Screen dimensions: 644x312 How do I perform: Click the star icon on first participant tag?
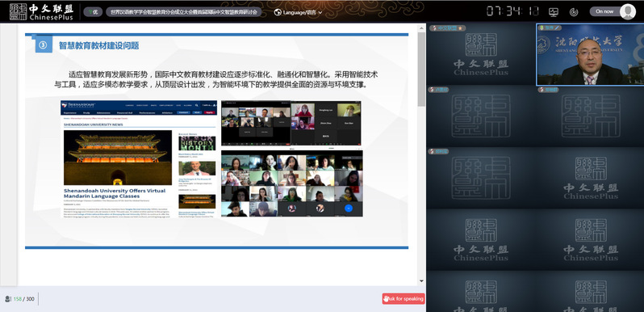click(460, 28)
